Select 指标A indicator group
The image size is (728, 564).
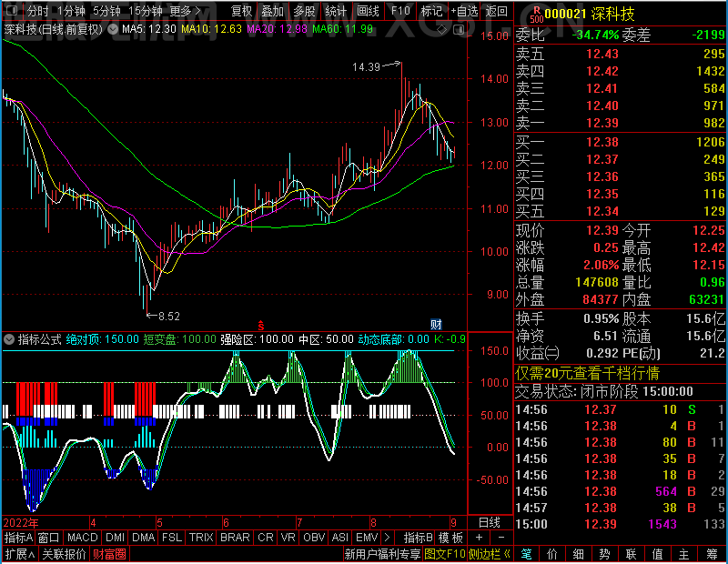pos(18,538)
